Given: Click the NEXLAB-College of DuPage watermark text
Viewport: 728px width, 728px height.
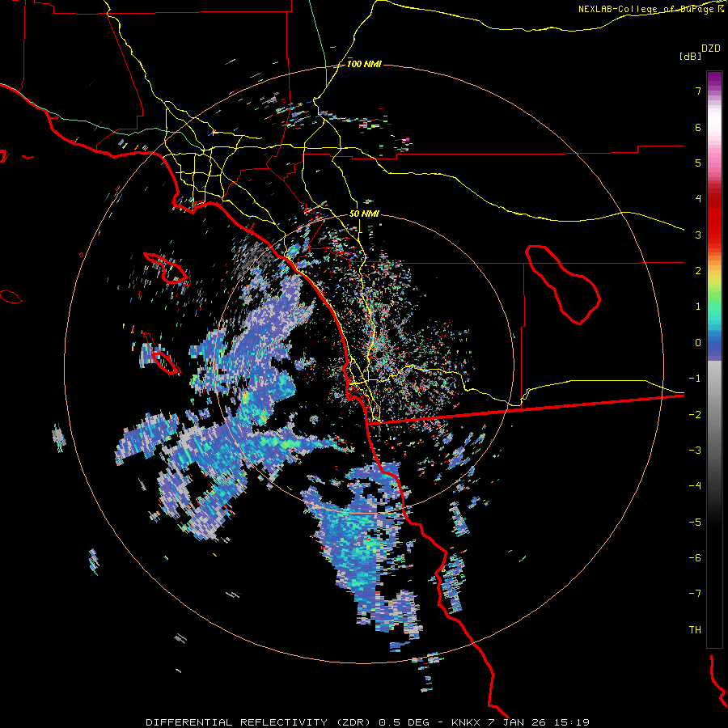Looking at the screenshot, I should coord(652,9).
